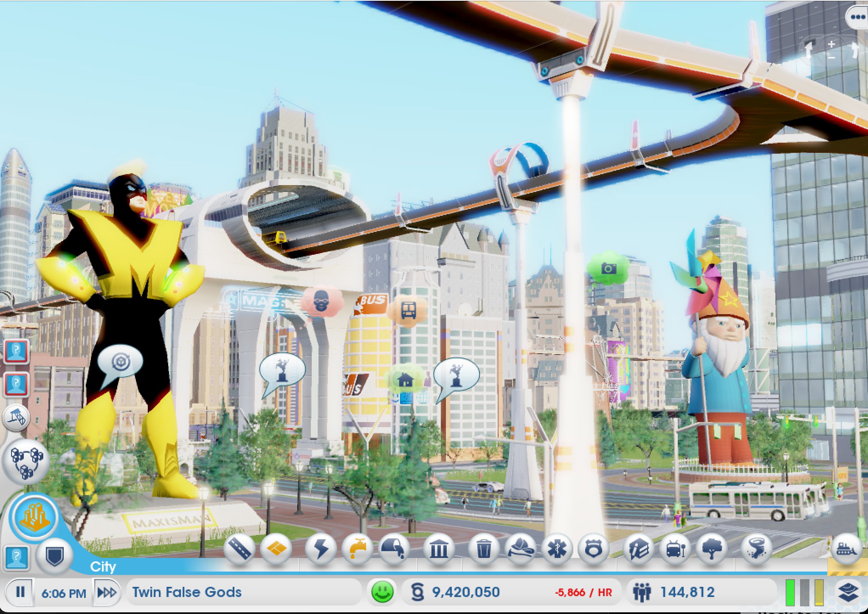This screenshot has width=868, height=614.
Task: Open the Zones menu with orange diamond icon
Action: point(276,549)
